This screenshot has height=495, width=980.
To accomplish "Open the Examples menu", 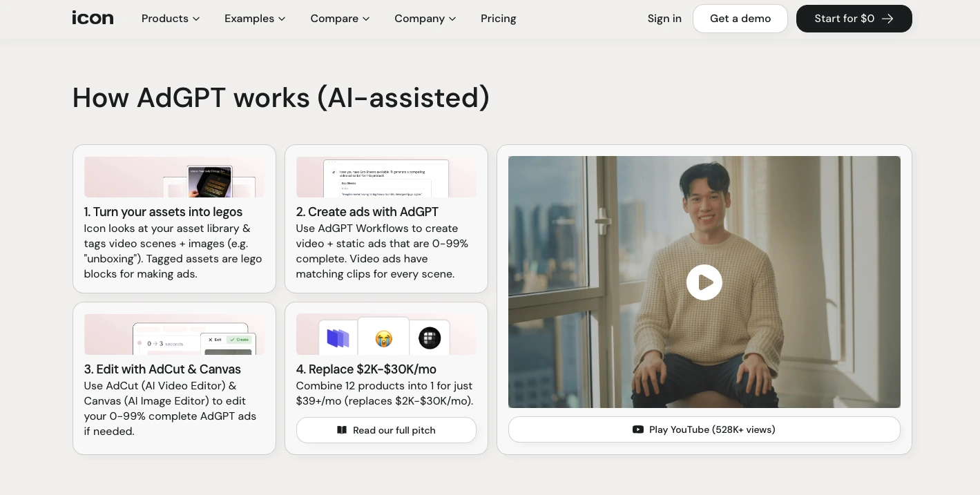I will 255,19.
